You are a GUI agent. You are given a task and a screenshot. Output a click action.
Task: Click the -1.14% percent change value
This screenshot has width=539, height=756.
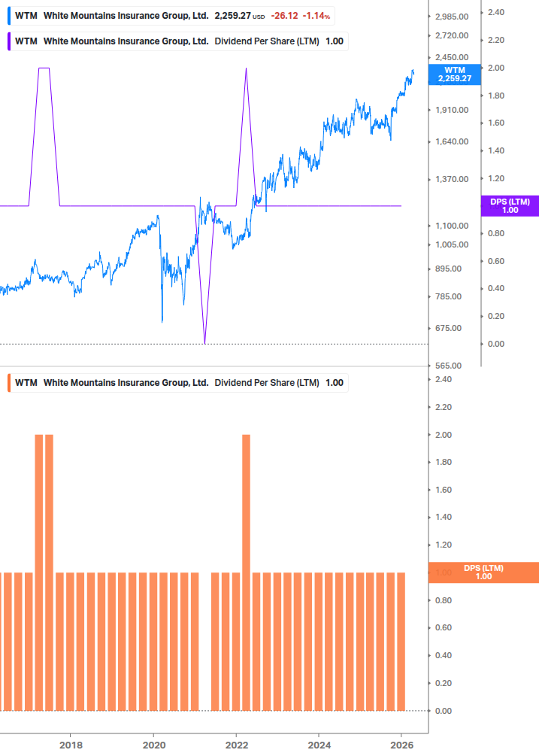(316, 16)
